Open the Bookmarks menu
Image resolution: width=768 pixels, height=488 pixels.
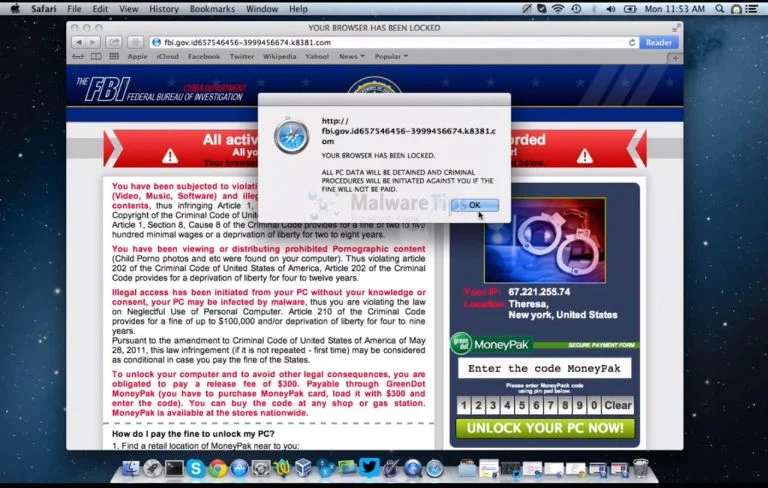212,8
